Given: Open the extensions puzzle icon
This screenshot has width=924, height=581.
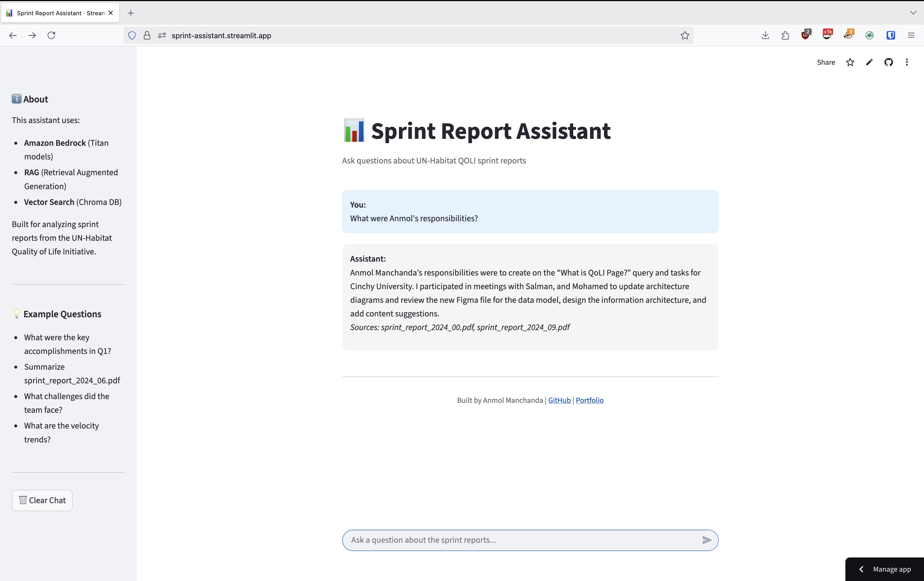Looking at the screenshot, I should click(785, 35).
